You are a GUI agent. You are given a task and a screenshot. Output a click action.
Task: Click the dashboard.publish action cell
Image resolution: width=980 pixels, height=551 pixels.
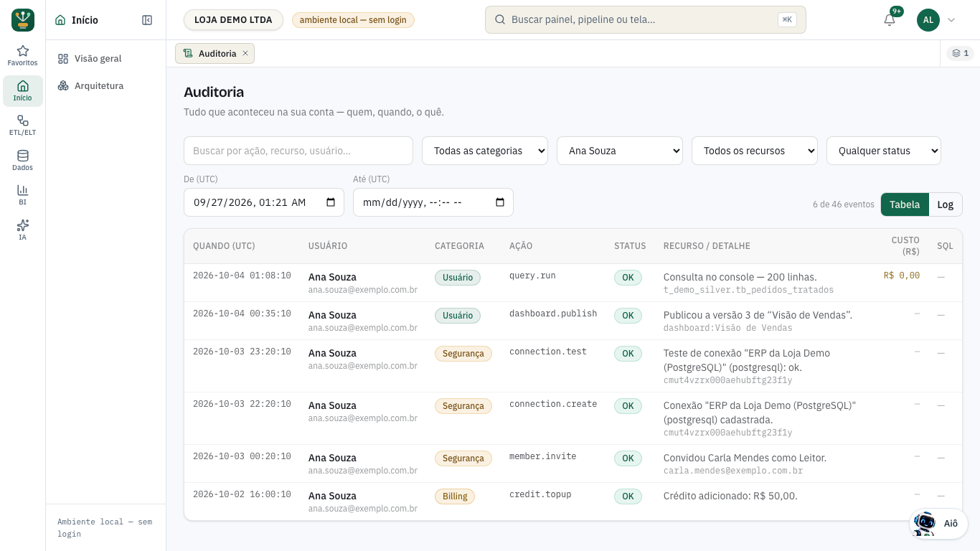(x=553, y=314)
